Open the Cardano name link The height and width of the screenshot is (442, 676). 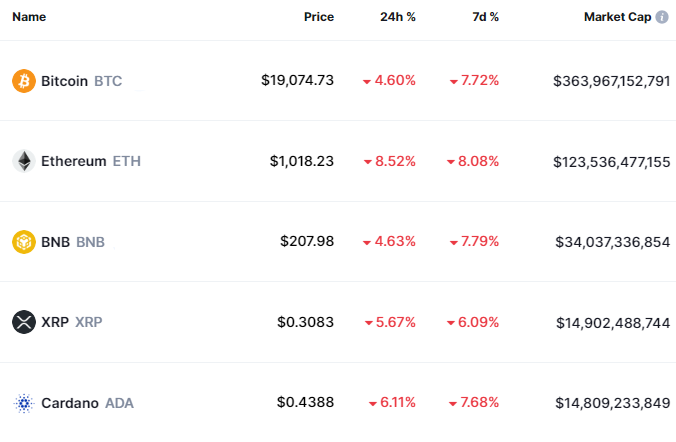click(69, 403)
